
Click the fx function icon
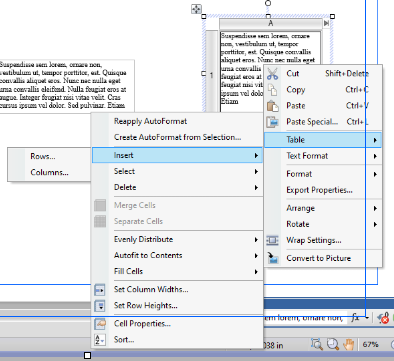(355, 318)
